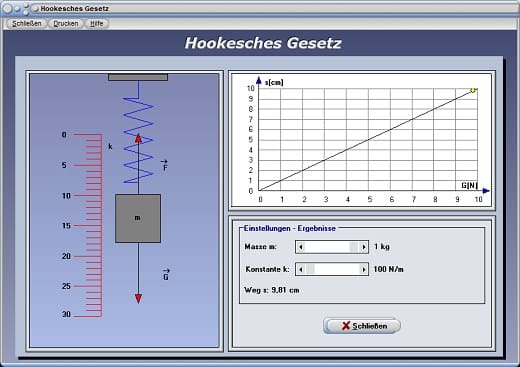This screenshot has width=520, height=367.
Task: Click the Masse m slider thumb
Action: point(354,247)
